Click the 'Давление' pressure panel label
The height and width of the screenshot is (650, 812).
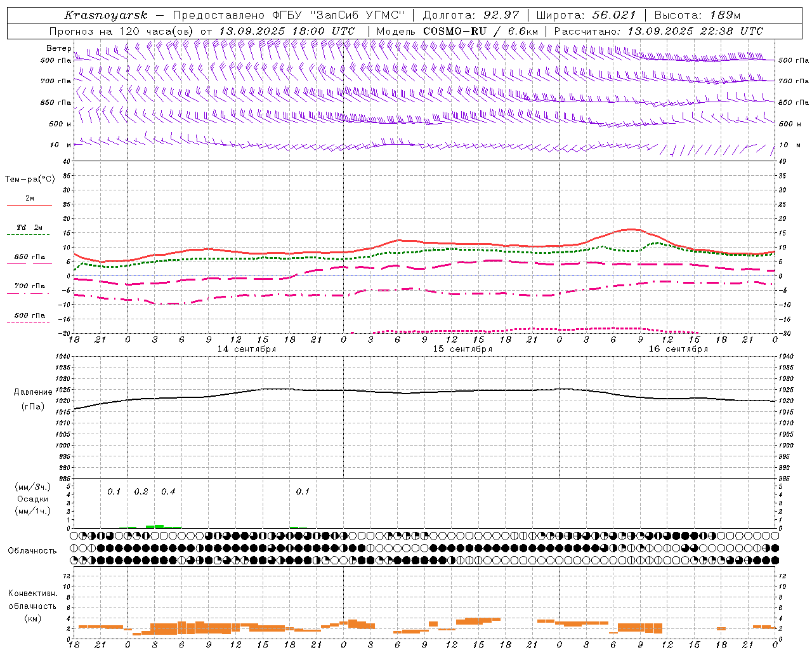[x=33, y=392]
